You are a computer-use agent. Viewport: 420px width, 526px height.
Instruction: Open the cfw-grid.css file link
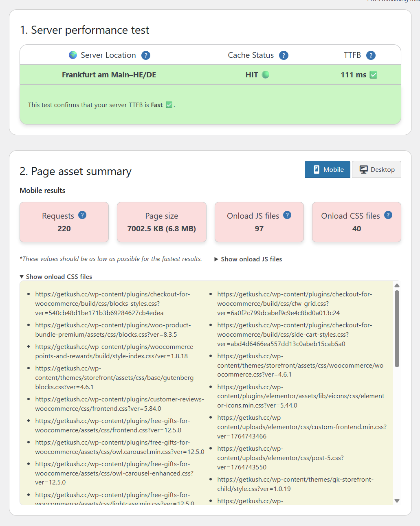(x=295, y=303)
